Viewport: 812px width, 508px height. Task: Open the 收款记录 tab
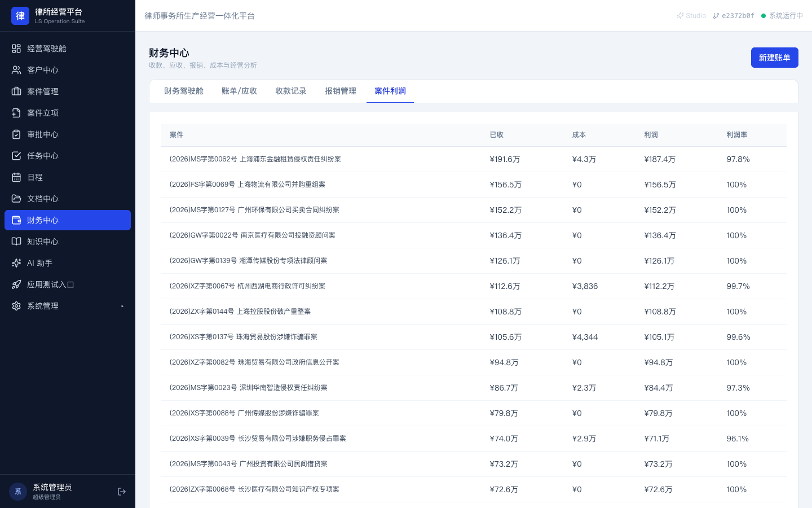[x=291, y=91]
